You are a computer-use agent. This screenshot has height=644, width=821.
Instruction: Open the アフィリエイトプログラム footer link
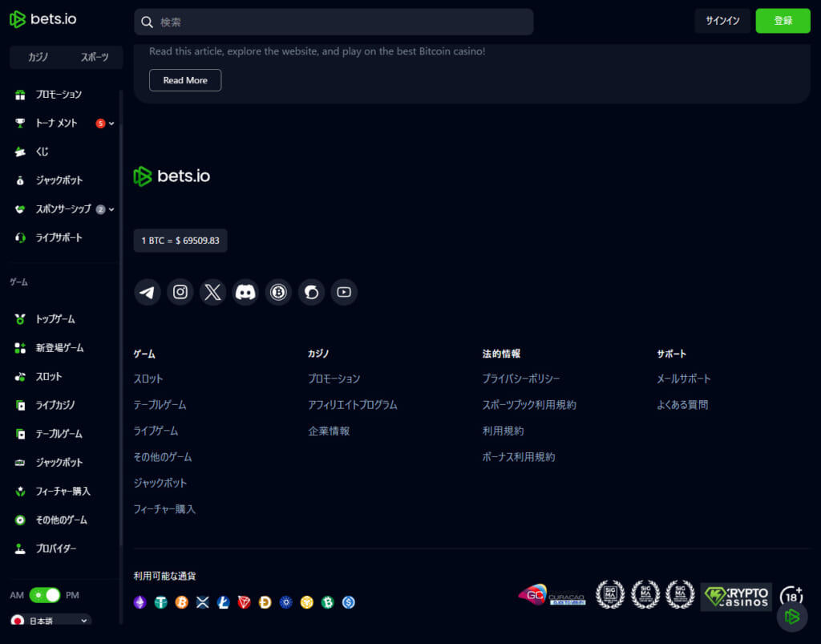pos(353,405)
